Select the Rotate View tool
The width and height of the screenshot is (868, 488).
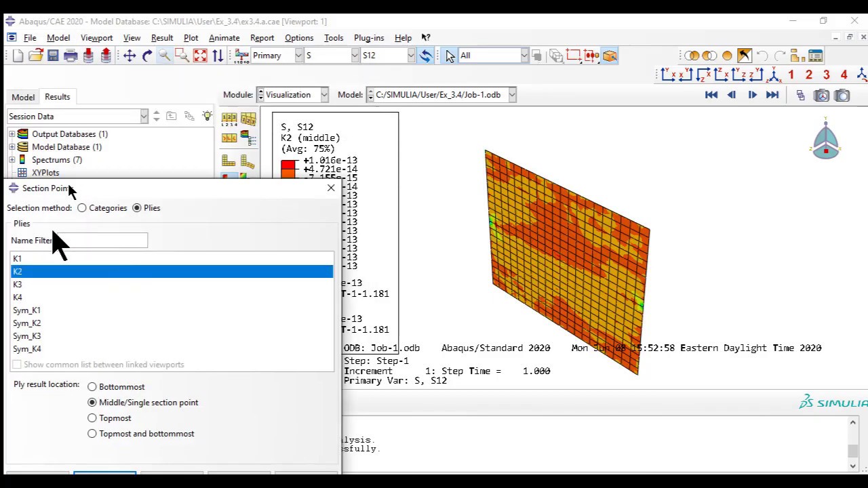pos(147,56)
